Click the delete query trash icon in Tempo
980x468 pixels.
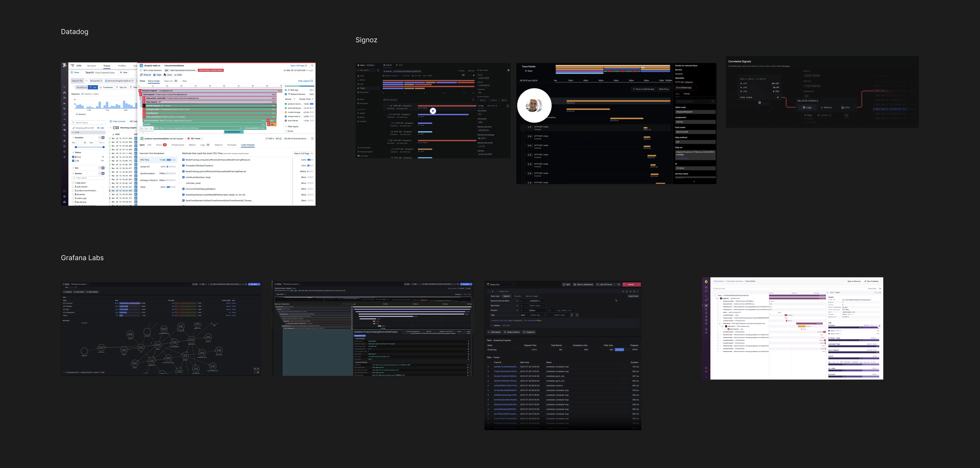pos(634,292)
